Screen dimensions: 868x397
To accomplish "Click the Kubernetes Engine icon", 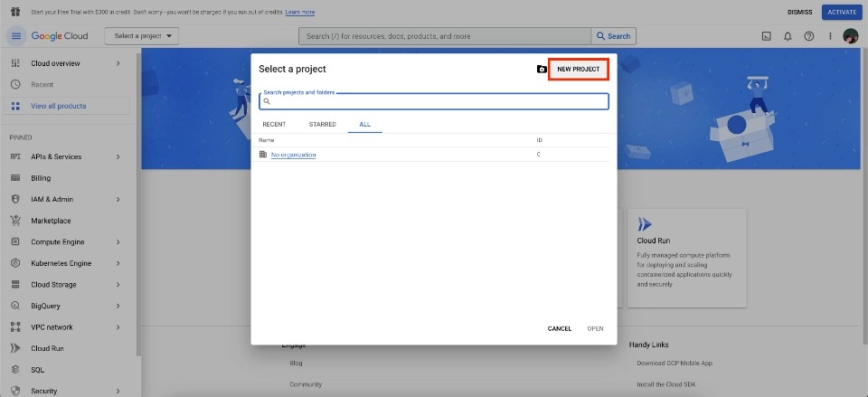I will click(15, 263).
